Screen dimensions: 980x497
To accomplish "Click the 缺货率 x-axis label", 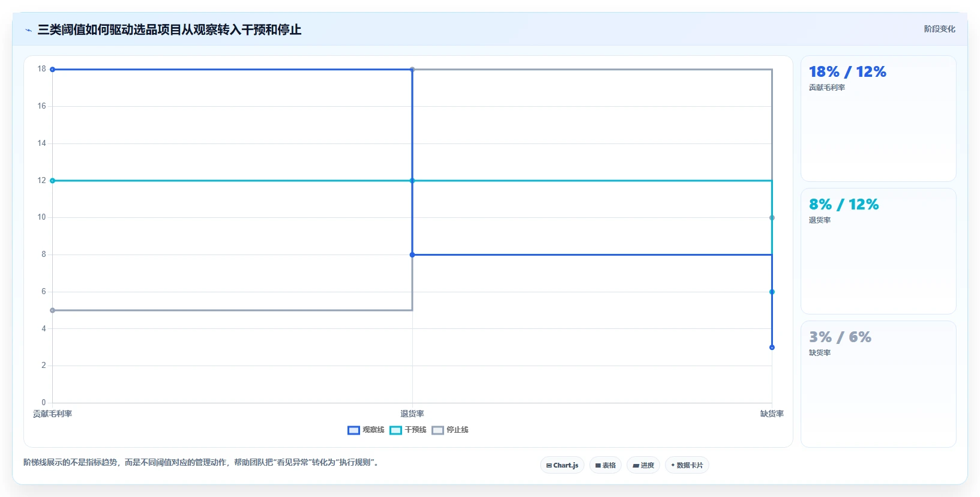I will pyautogui.click(x=772, y=414).
